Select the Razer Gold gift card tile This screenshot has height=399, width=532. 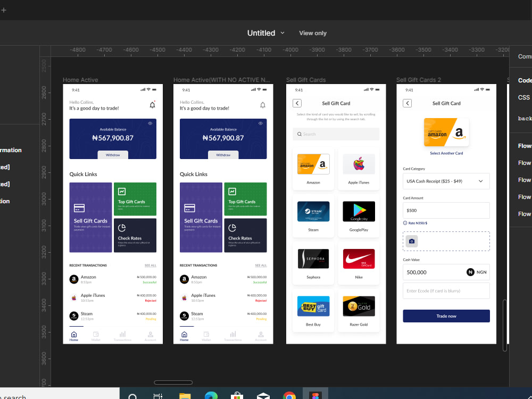359,311
